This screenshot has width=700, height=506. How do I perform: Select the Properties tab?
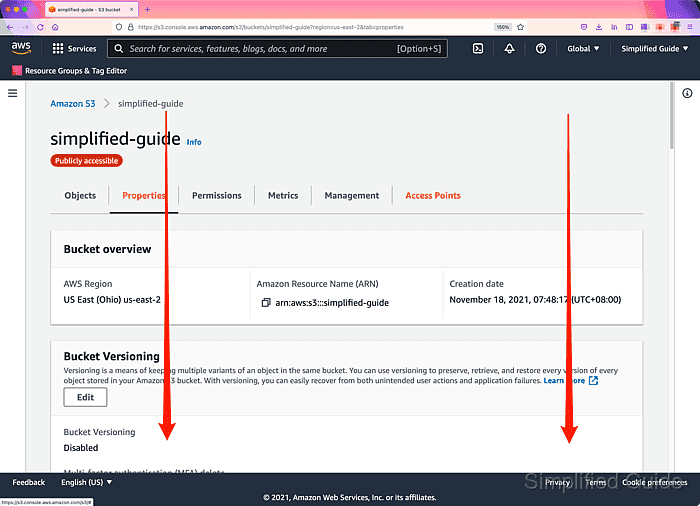(144, 196)
